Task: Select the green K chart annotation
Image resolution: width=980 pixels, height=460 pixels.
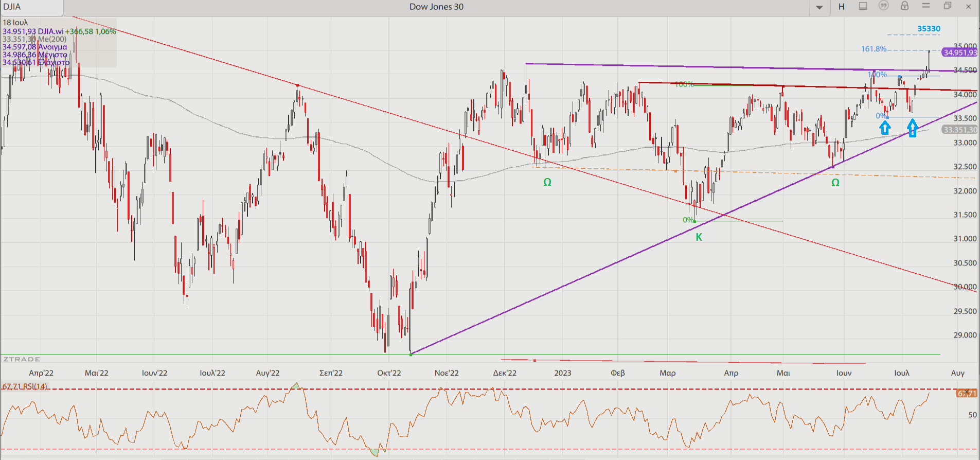Action: [x=699, y=237]
